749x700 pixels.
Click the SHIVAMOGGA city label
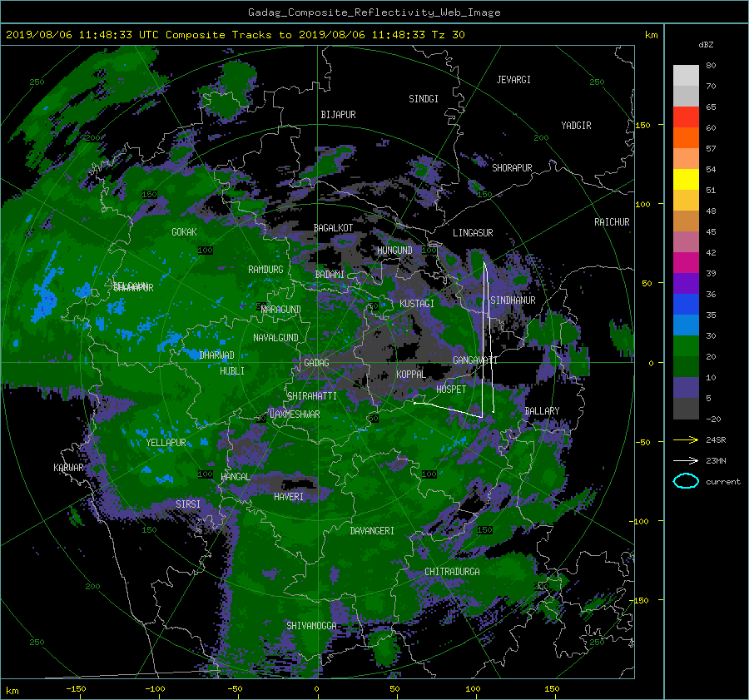pos(311,626)
